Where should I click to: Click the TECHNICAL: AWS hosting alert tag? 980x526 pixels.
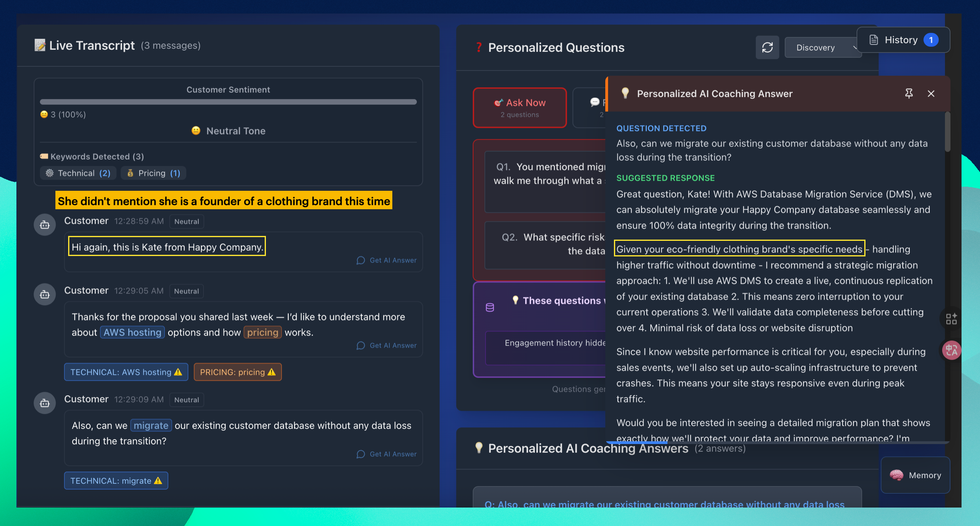(x=126, y=372)
